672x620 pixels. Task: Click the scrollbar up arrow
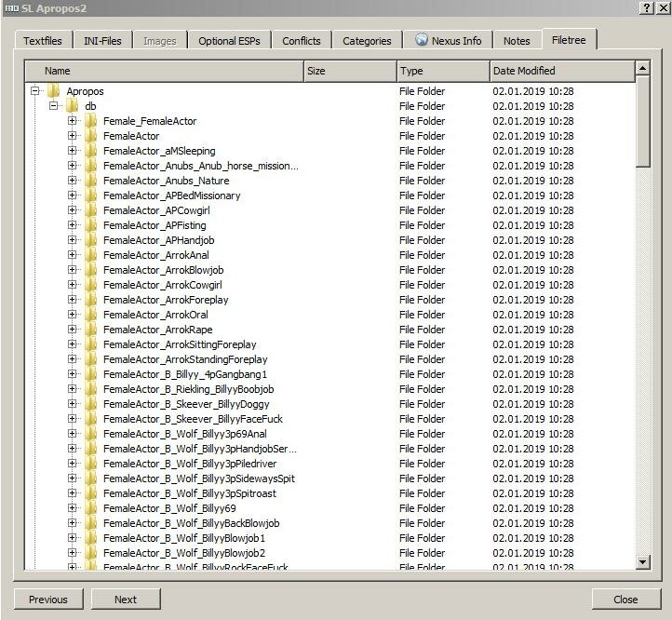click(x=642, y=68)
